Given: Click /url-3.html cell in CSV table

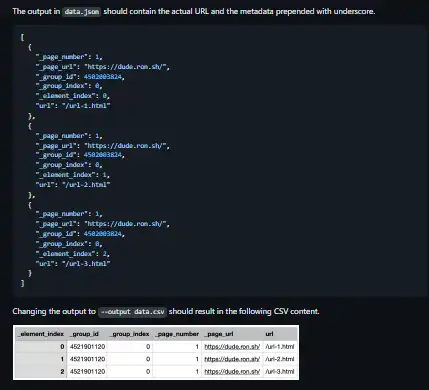Looking at the screenshot, I should tap(280, 371).
